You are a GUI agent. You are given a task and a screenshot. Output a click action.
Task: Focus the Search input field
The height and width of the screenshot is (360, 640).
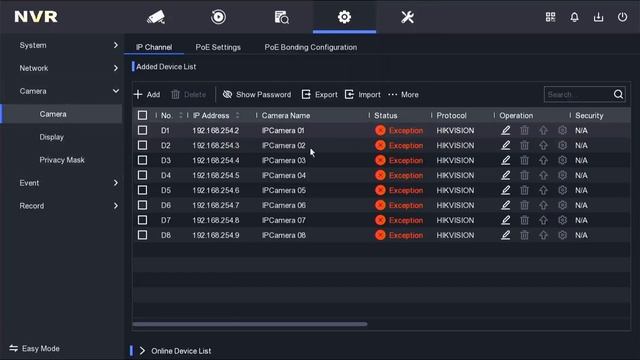coord(578,94)
